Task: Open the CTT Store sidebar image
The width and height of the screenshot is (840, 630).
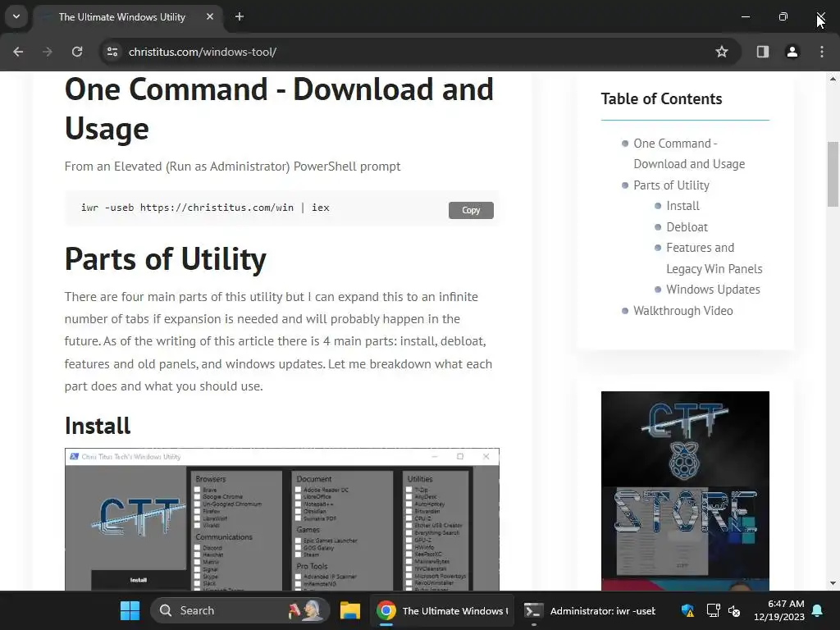Action: (x=685, y=491)
